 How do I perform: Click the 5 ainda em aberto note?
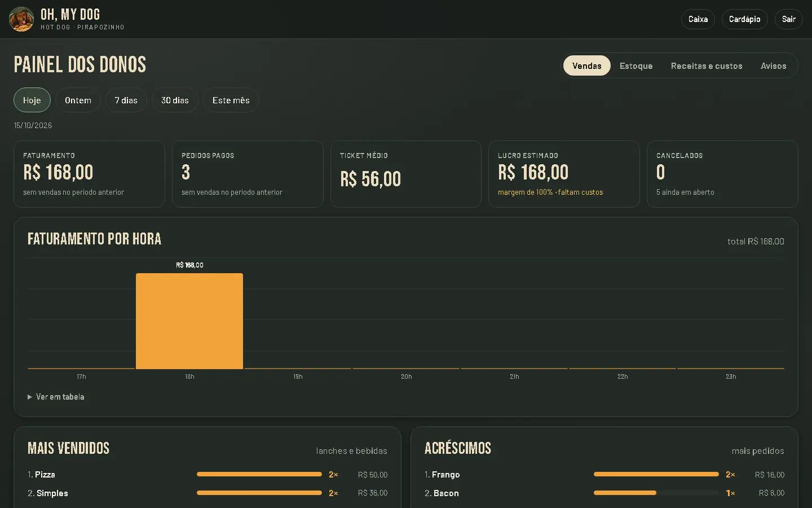685,192
